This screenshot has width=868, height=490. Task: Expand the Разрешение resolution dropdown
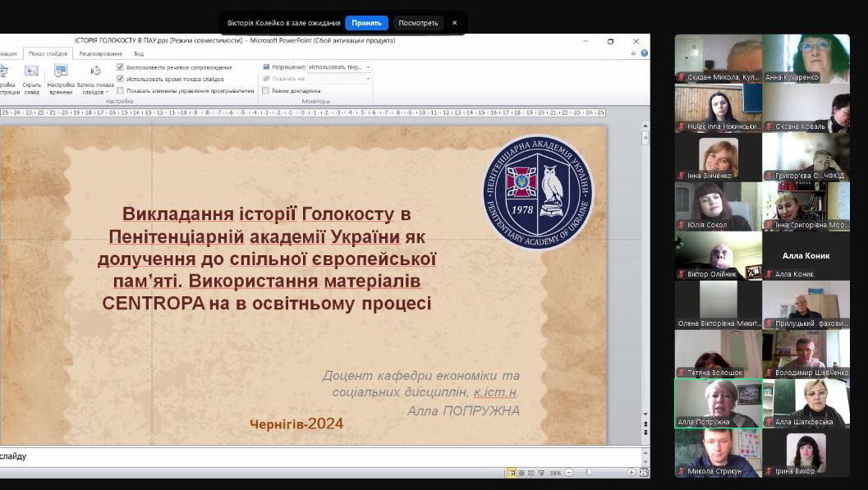point(367,67)
